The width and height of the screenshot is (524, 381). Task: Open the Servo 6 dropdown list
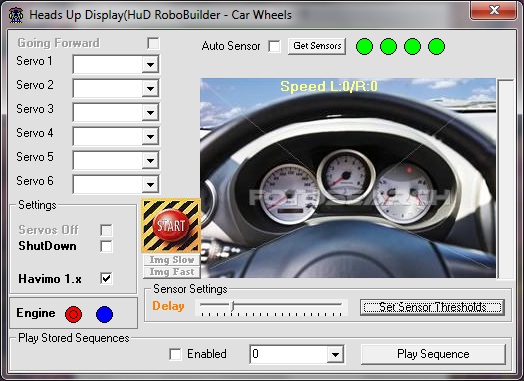tap(150, 184)
